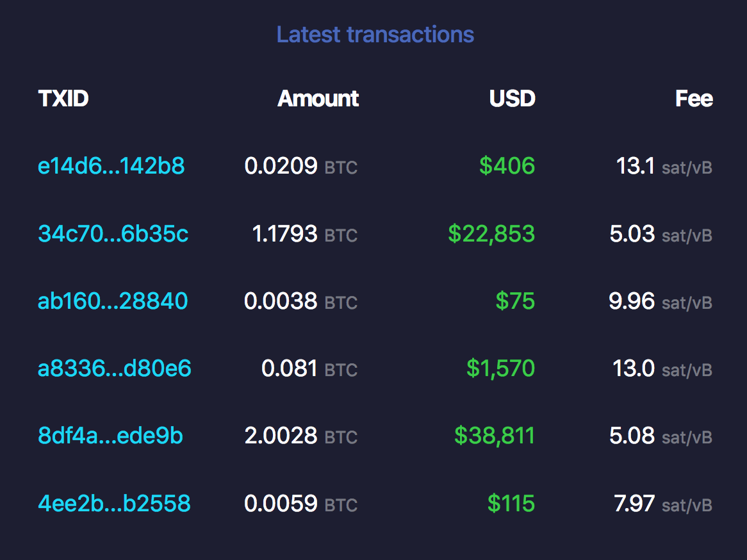Open transaction ab160...28840
Image resolution: width=747 pixels, height=560 pixels.
click(113, 301)
